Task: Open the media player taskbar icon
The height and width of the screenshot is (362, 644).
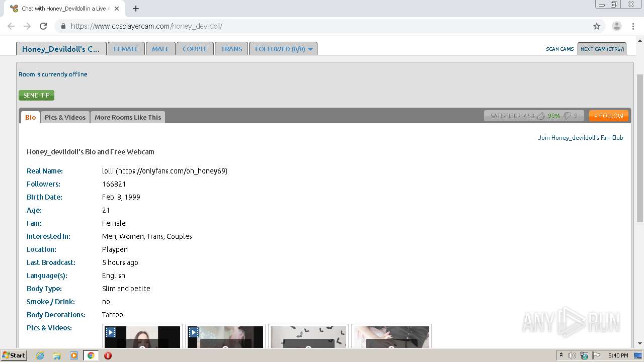Action: point(74,355)
